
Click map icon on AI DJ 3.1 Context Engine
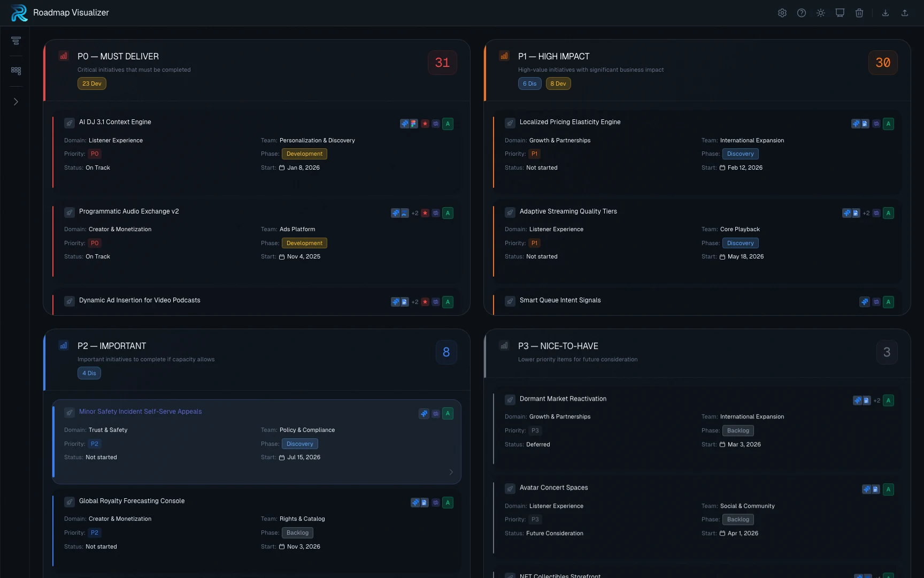[x=436, y=124]
